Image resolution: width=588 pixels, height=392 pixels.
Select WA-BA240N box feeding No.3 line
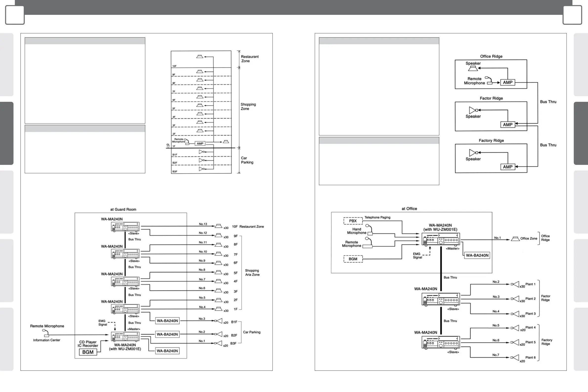coord(167,321)
